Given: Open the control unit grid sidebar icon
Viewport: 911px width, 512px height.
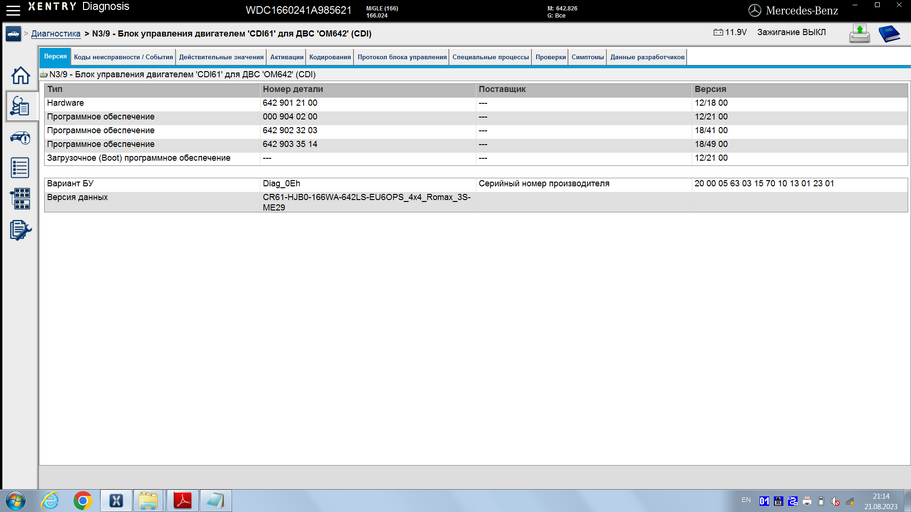Looking at the screenshot, I should [20, 199].
